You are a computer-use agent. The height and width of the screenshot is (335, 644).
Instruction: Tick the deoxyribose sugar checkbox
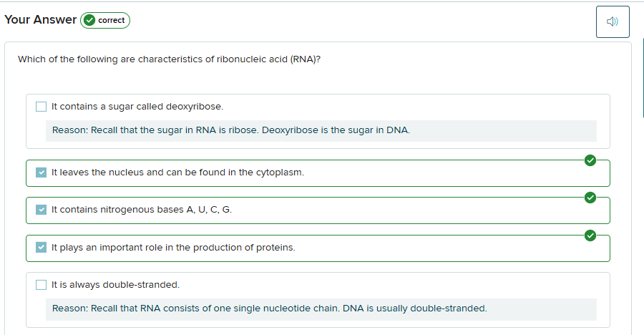[42, 107]
